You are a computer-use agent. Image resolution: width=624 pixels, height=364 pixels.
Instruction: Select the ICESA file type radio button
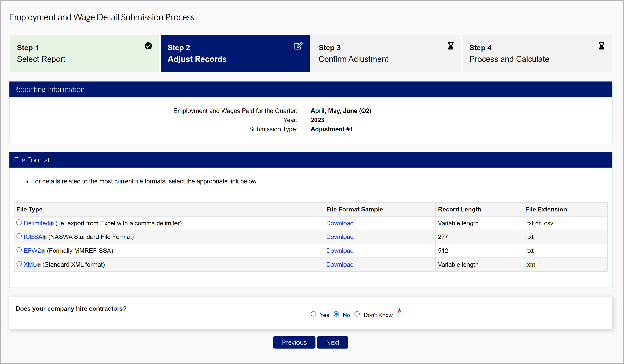[x=19, y=236]
